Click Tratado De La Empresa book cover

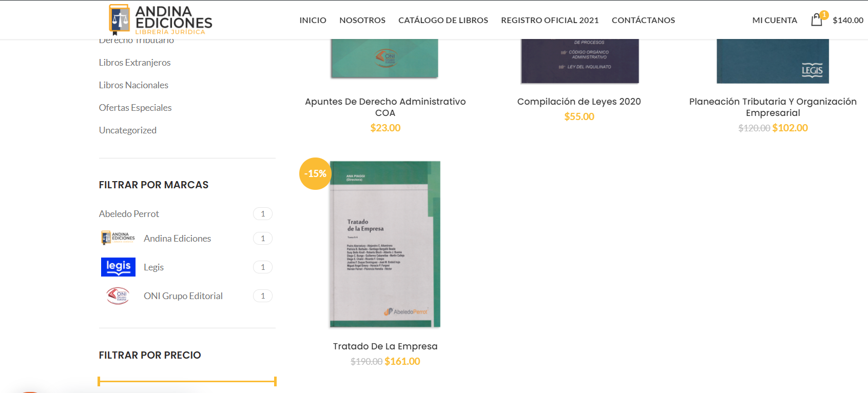point(385,244)
